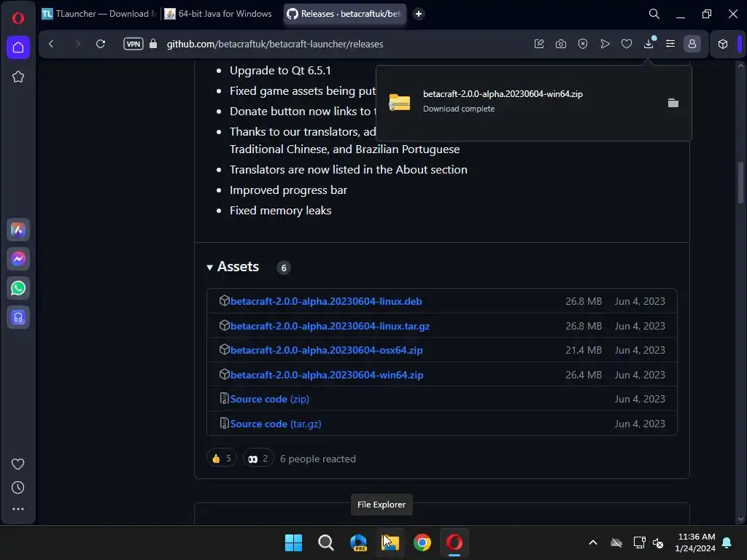This screenshot has height=560, width=747.
Task: Open Messenger in the sidebar
Action: [18, 259]
